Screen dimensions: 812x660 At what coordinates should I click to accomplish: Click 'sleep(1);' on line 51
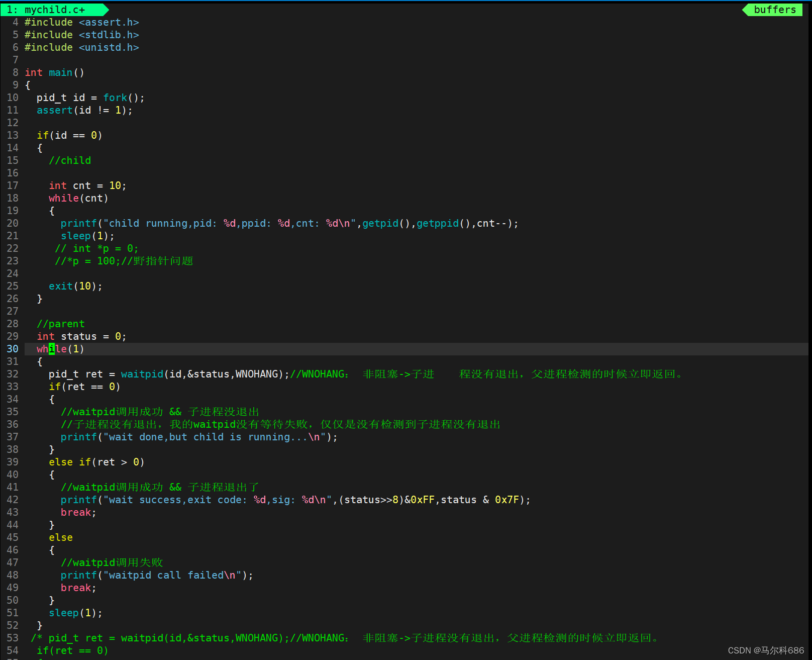pyautogui.click(x=75, y=613)
